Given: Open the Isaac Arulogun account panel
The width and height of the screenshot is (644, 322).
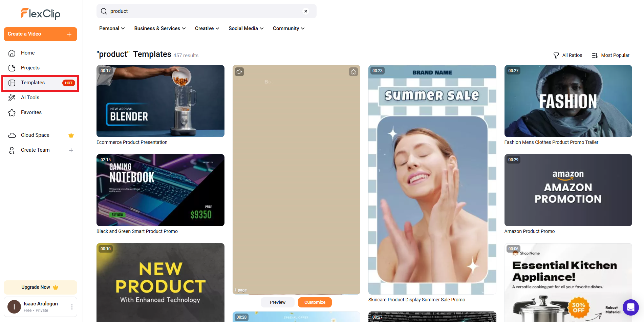Looking at the screenshot, I should [40, 307].
